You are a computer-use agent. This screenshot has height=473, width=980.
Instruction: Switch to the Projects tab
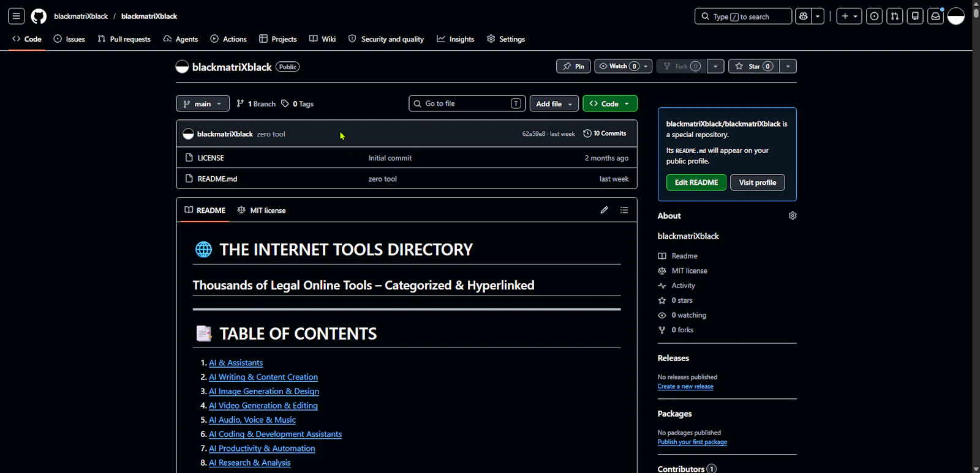pos(278,39)
